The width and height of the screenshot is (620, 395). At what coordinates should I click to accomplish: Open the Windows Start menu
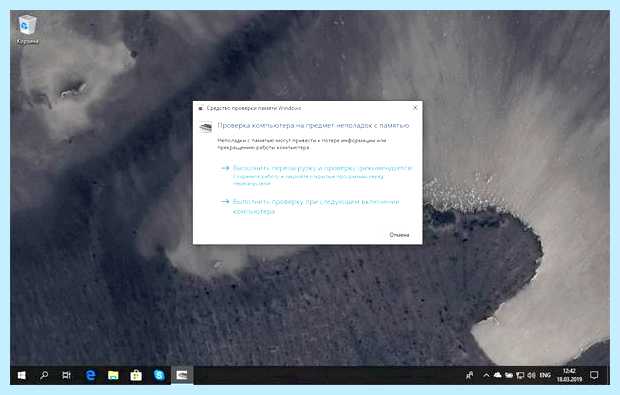click(x=21, y=375)
